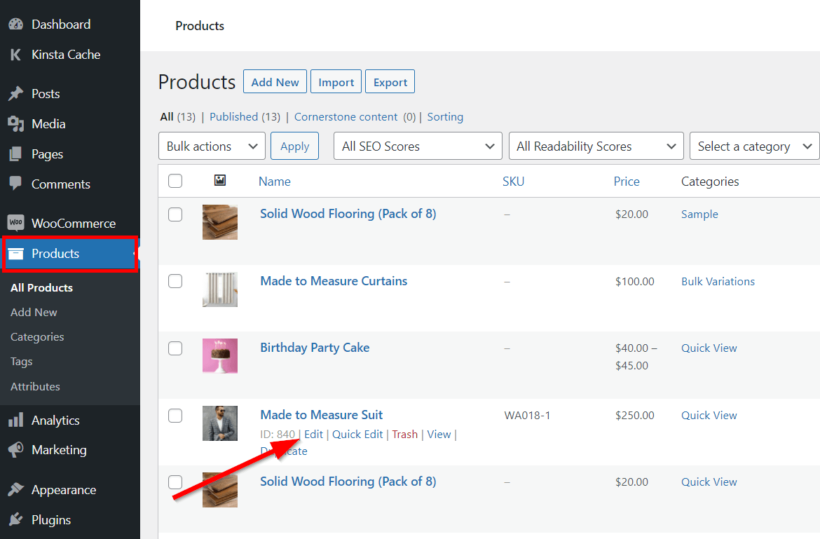Click Quick View category for Birthday Party Cake
Viewport: 820px width, 539px height.
coord(709,348)
